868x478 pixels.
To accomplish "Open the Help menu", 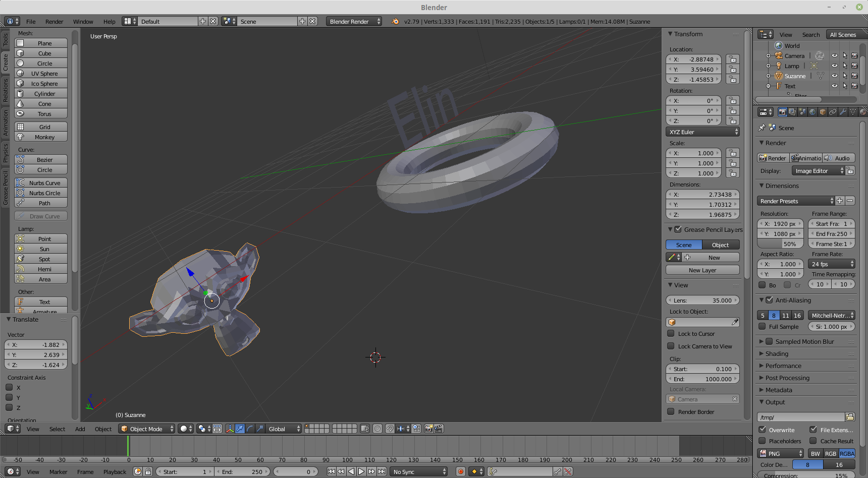I will (x=110, y=22).
